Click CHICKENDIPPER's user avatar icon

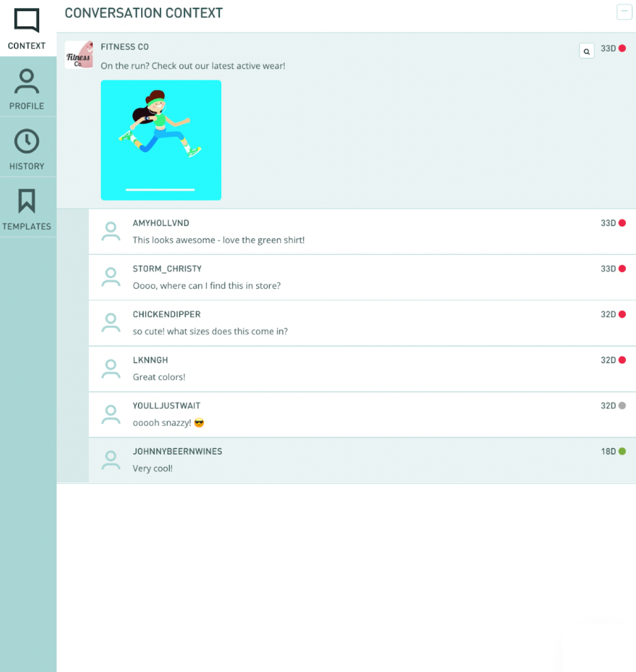click(111, 323)
